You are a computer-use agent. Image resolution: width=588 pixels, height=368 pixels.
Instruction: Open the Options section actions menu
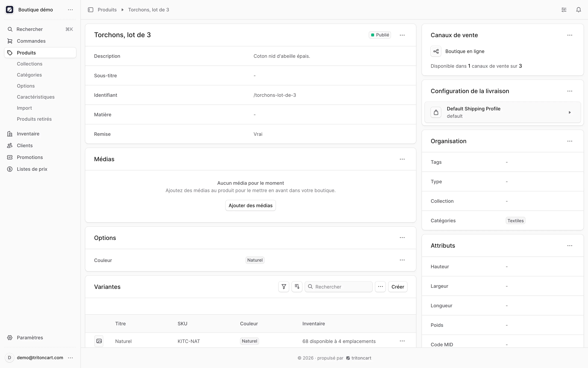402,238
